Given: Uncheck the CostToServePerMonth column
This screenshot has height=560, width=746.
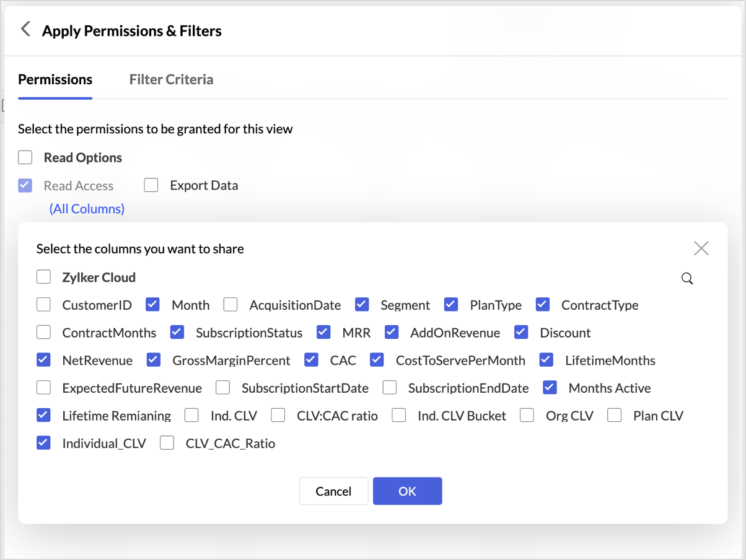Looking at the screenshot, I should pos(377,360).
